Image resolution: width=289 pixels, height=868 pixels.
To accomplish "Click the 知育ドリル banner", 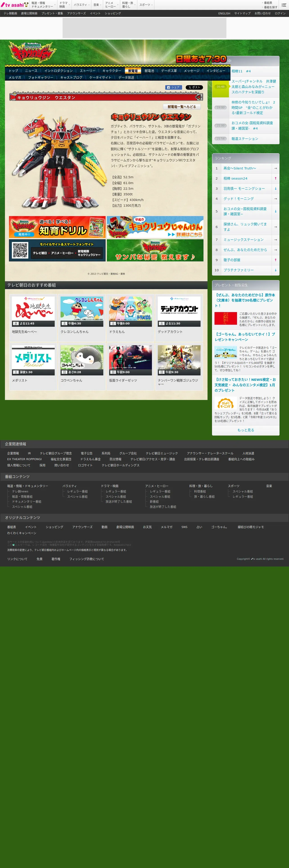I will (x=57, y=227).
